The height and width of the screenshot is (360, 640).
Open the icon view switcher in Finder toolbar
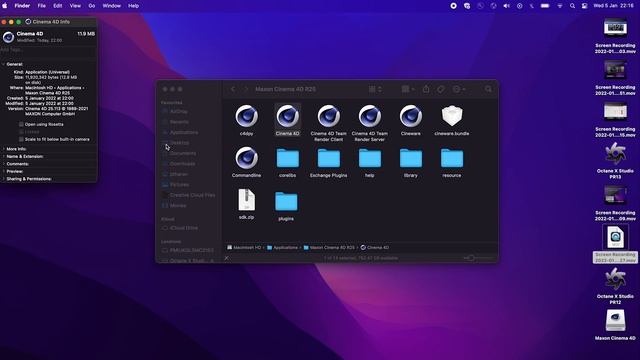click(x=375, y=89)
